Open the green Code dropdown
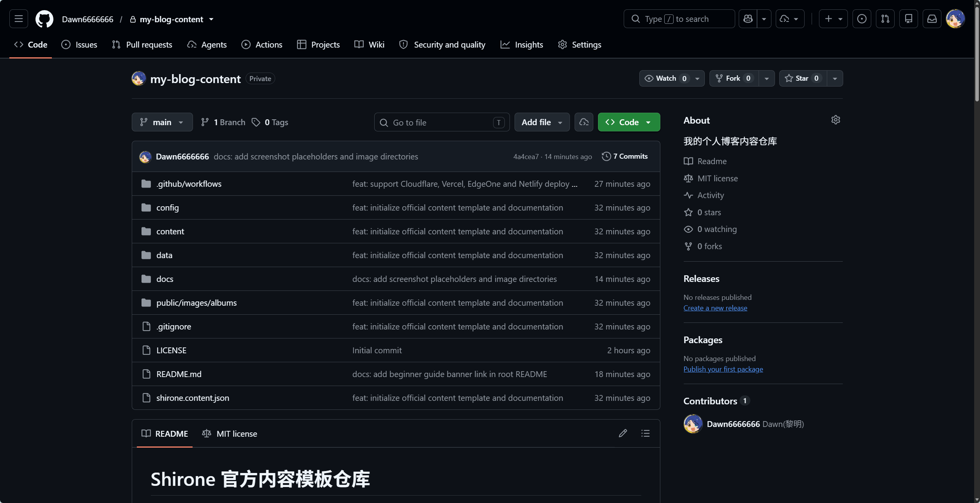Viewport: 980px width, 503px height. coord(629,122)
